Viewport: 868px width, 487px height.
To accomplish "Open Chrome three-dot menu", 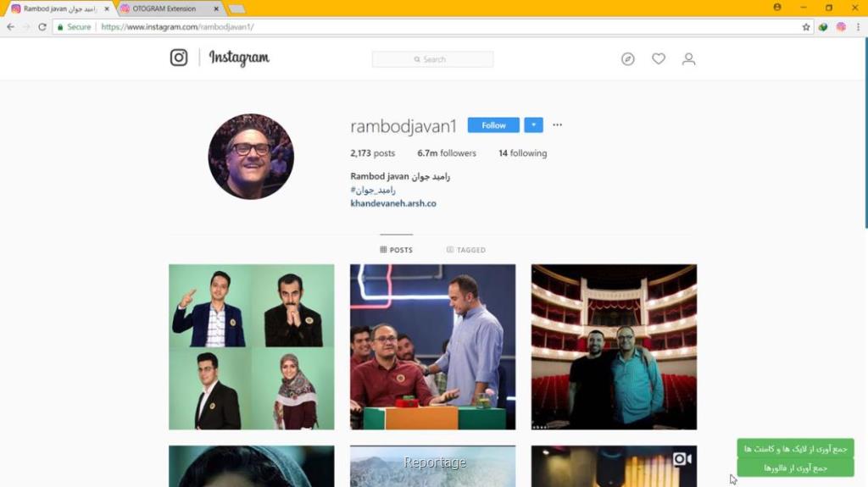I will point(858,26).
